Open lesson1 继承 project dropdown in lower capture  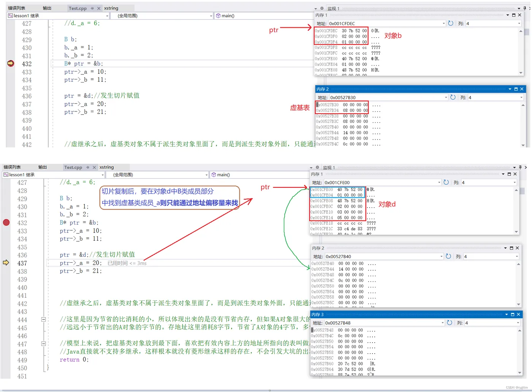[102, 175]
